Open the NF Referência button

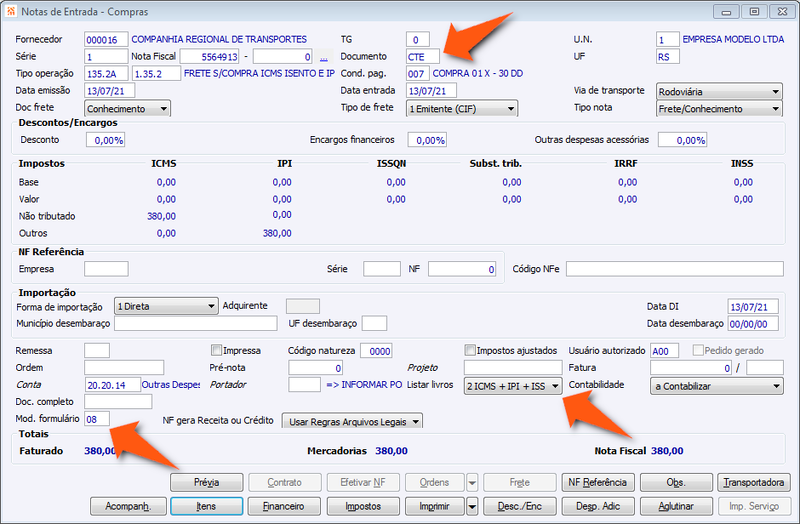coord(597,482)
